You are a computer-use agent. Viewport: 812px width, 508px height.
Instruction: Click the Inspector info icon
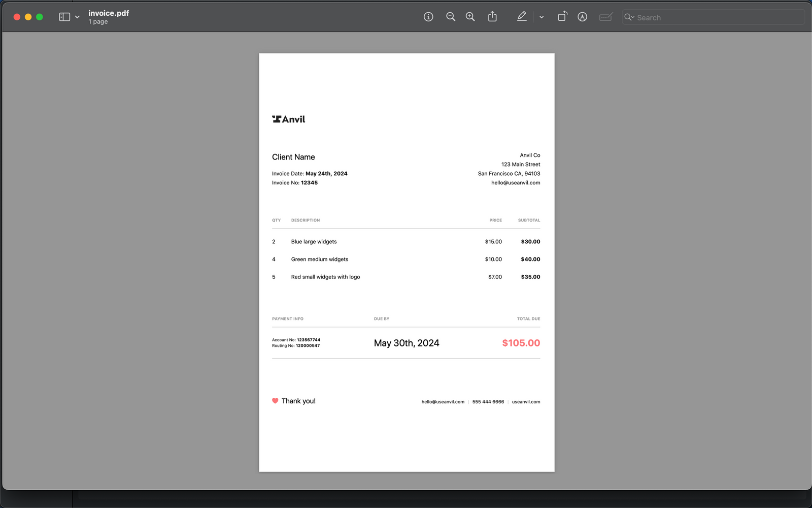click(x=428, y=17)
